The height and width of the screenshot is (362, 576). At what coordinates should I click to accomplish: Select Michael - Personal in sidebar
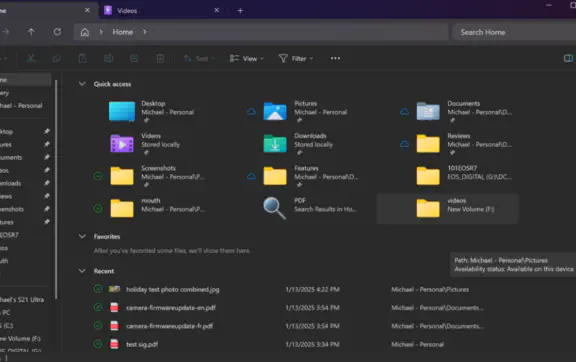[x=21, y=105]
